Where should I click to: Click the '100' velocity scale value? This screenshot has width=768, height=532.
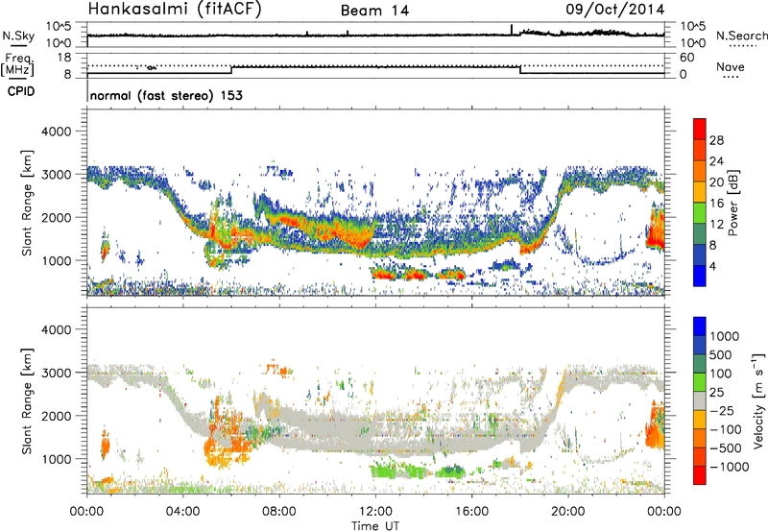click(x=721, y=374)
